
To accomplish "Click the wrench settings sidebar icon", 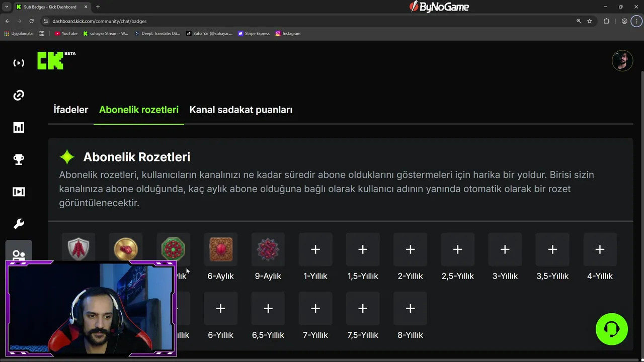I will pos(19,224).
